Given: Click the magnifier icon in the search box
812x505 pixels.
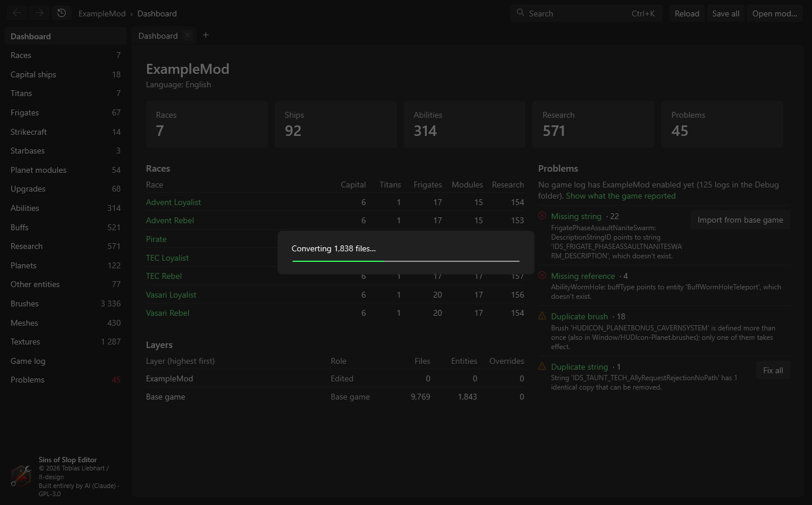Looking at the screenshot, I should [520, 13].
